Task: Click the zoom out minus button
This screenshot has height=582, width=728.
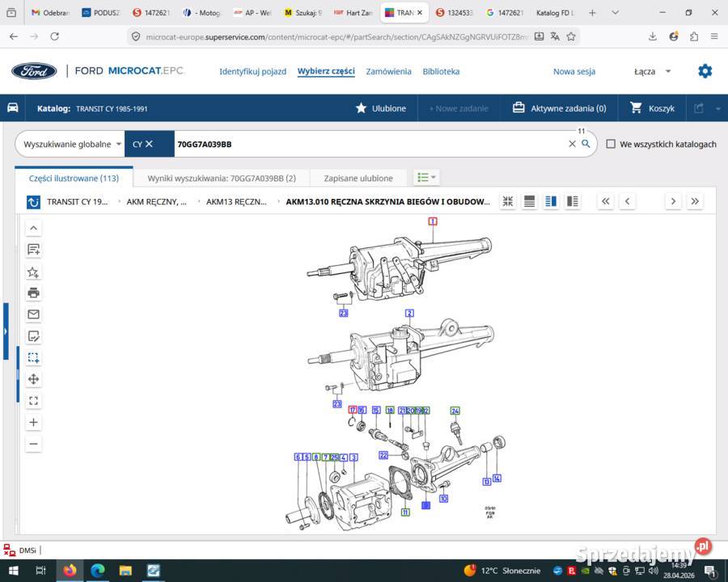Action: click(x=33, y=443)
